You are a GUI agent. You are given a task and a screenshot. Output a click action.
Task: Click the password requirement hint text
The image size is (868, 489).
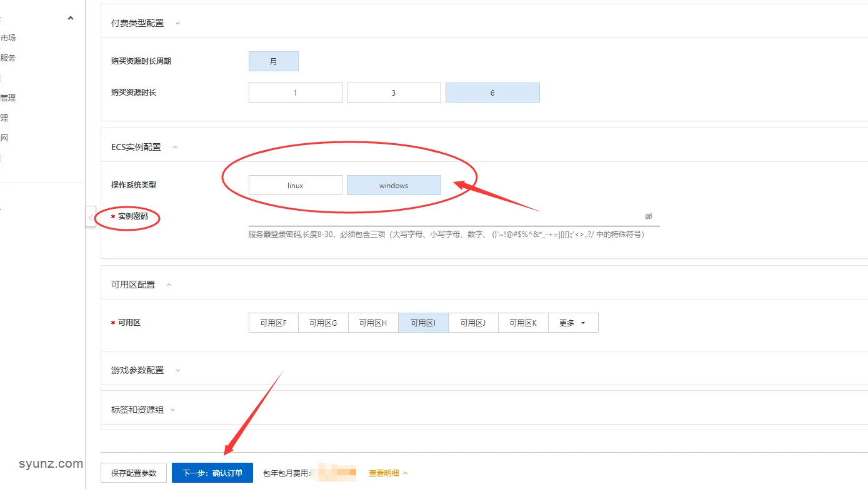[x=446, y=234]
